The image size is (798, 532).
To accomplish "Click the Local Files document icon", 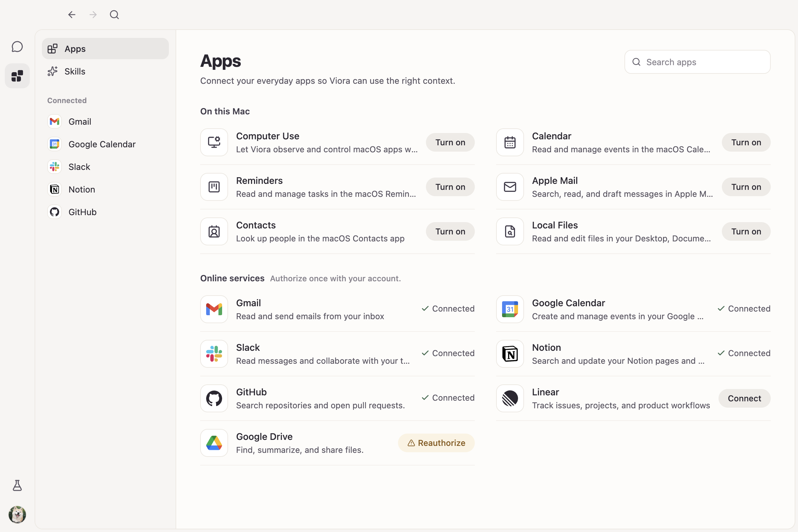I will [x=510, y=231].
